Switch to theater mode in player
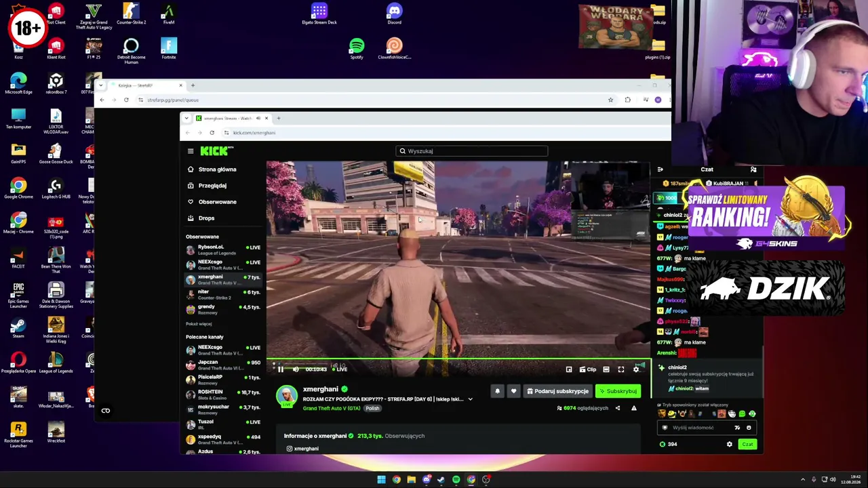 (x=606, y=369)
